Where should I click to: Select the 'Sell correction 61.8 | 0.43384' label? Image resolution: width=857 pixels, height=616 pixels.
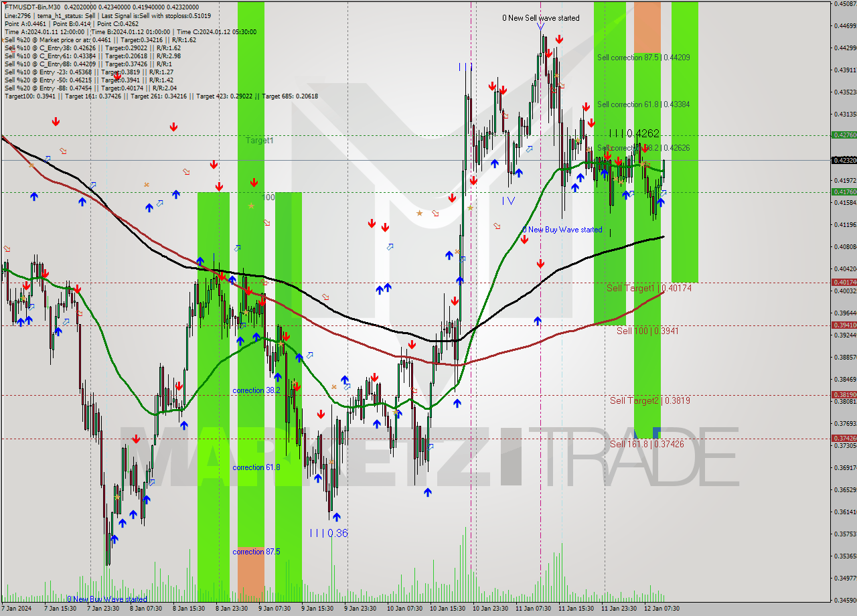pos(643,104)
